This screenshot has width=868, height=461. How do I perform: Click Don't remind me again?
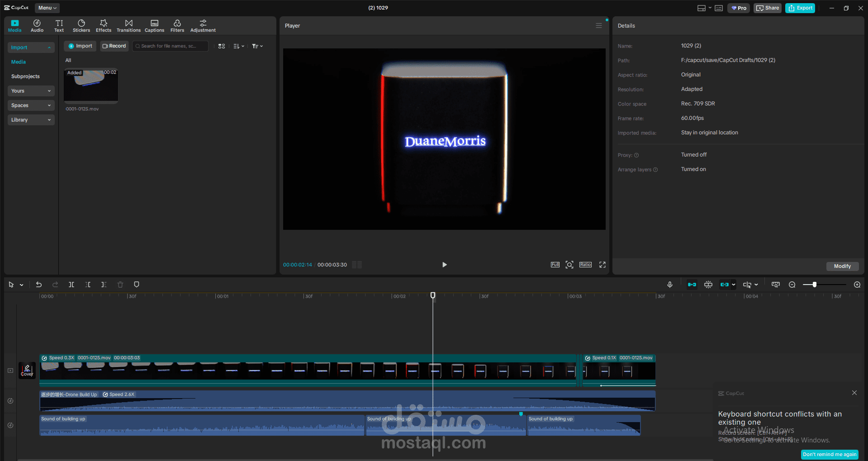click(x=830, y=454)
